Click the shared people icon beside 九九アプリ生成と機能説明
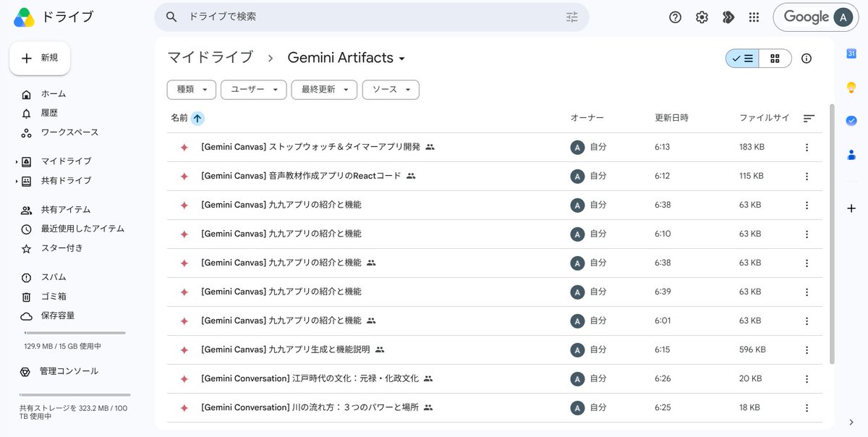 coord(380,349)
